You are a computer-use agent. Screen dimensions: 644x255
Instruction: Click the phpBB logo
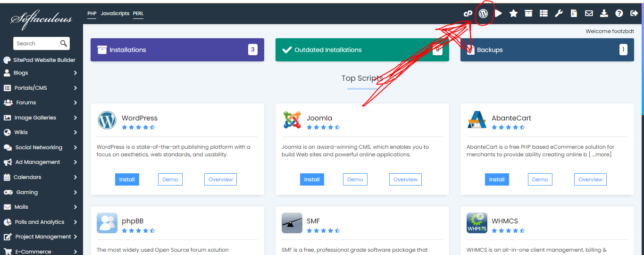107,223
